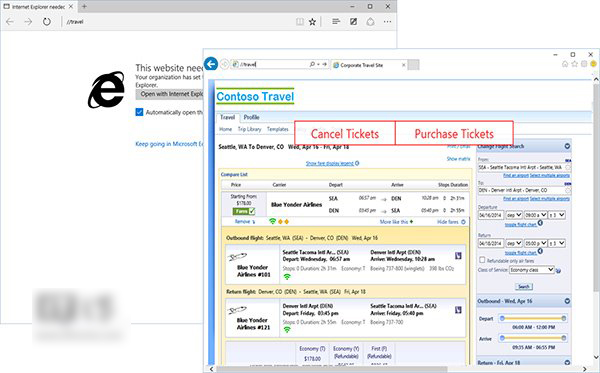Toggle the green Fares checkbox button
Image resolution: width=600 pixels, height=373 pixels.
click(244, 211)
